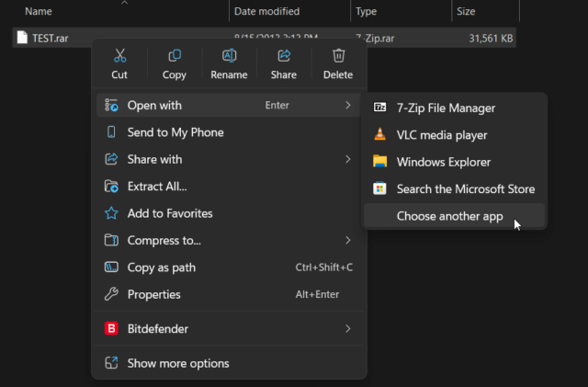
Task: Click the Show more options icon
Action: click(111, 363)
